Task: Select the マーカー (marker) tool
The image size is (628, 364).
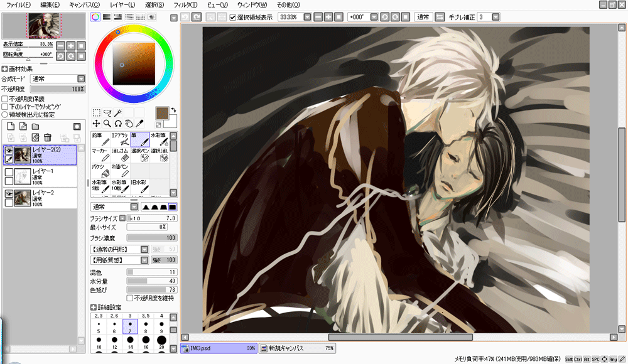Action: point(100,155)
